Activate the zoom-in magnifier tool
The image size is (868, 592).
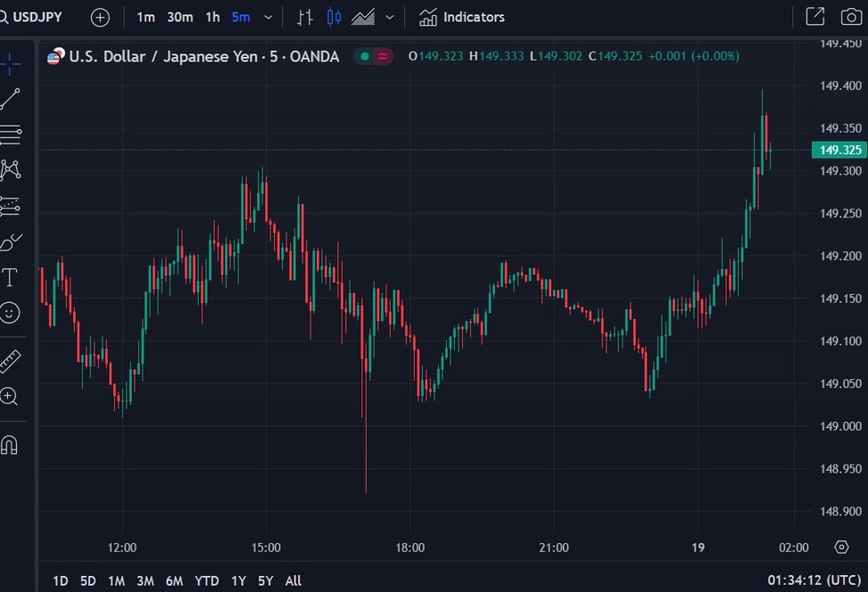pos(11,397)
